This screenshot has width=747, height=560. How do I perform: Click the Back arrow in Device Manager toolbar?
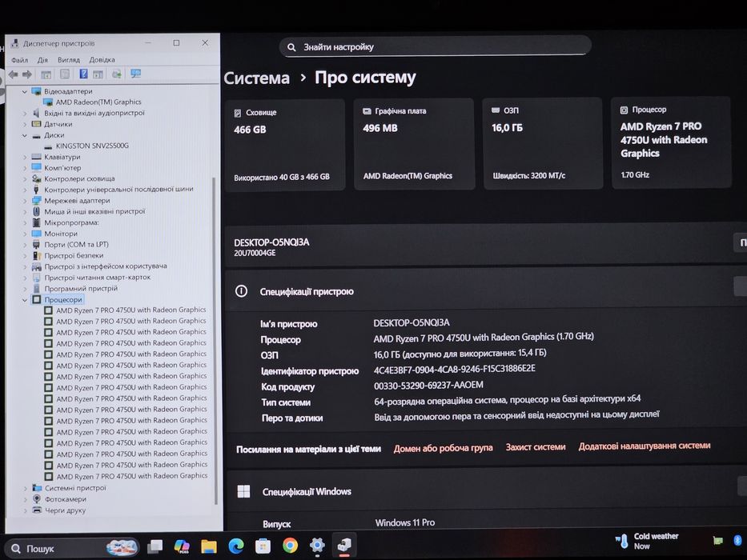pyautogui.click(x=14, y=74)
